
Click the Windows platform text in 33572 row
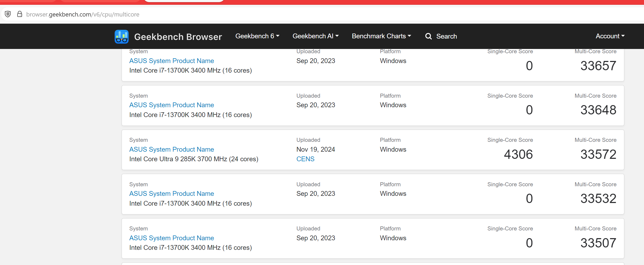click(393, 150)
